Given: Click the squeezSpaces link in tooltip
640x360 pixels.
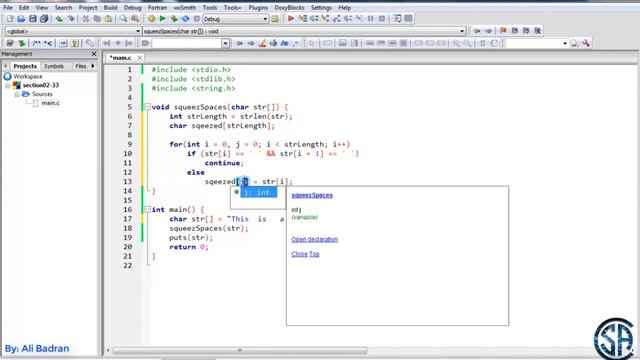Looking at the screenshot, I should [x=312, y=195].
